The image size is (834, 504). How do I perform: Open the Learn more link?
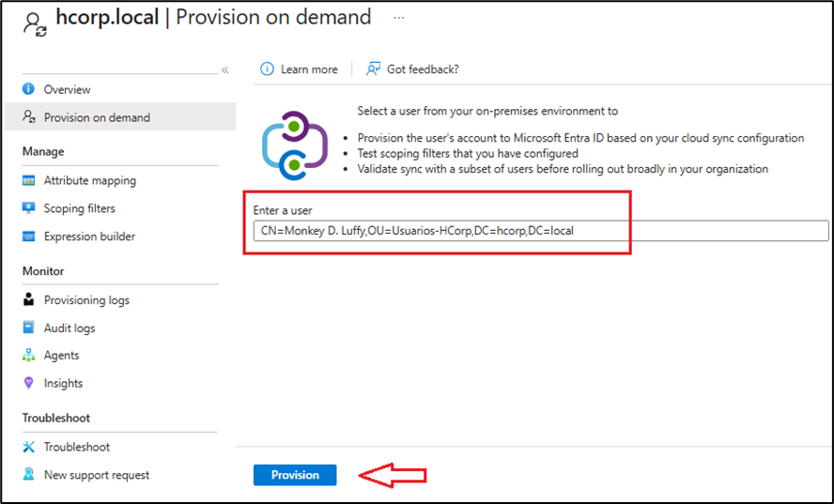pos(308,69)
